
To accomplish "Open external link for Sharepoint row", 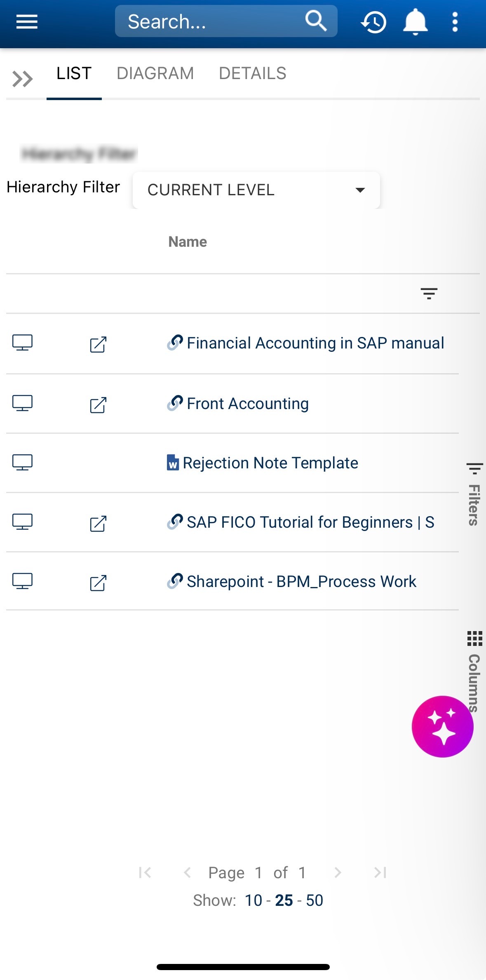I will point(98,583).
